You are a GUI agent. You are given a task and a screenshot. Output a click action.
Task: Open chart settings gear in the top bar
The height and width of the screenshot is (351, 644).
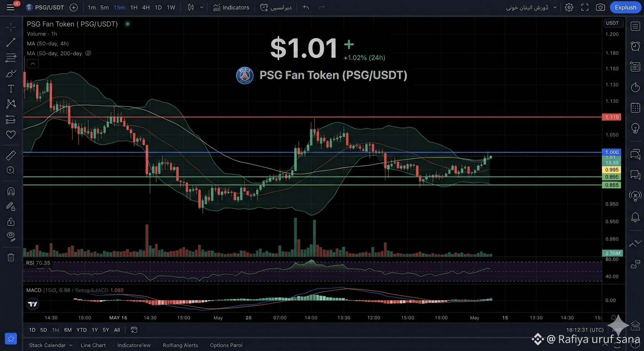tap(569, 7)
